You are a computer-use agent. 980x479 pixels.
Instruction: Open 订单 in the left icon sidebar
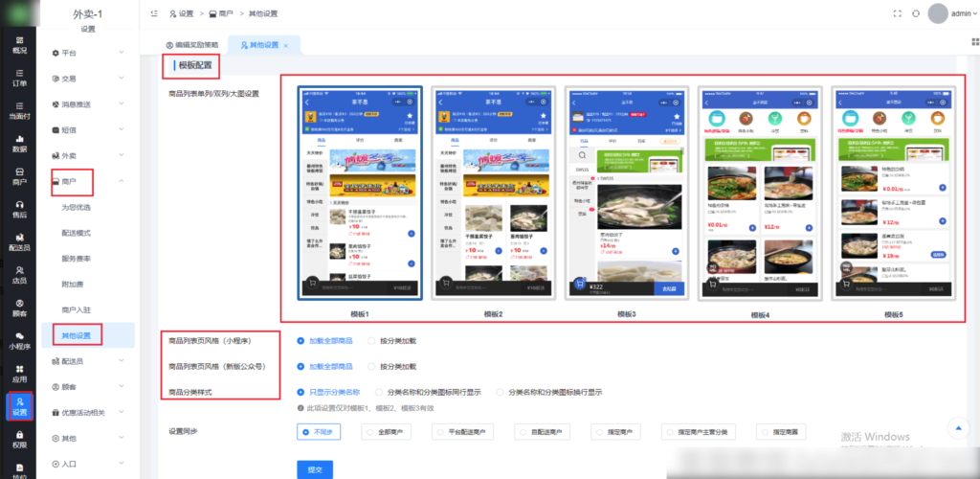click(x=18, y=77)
